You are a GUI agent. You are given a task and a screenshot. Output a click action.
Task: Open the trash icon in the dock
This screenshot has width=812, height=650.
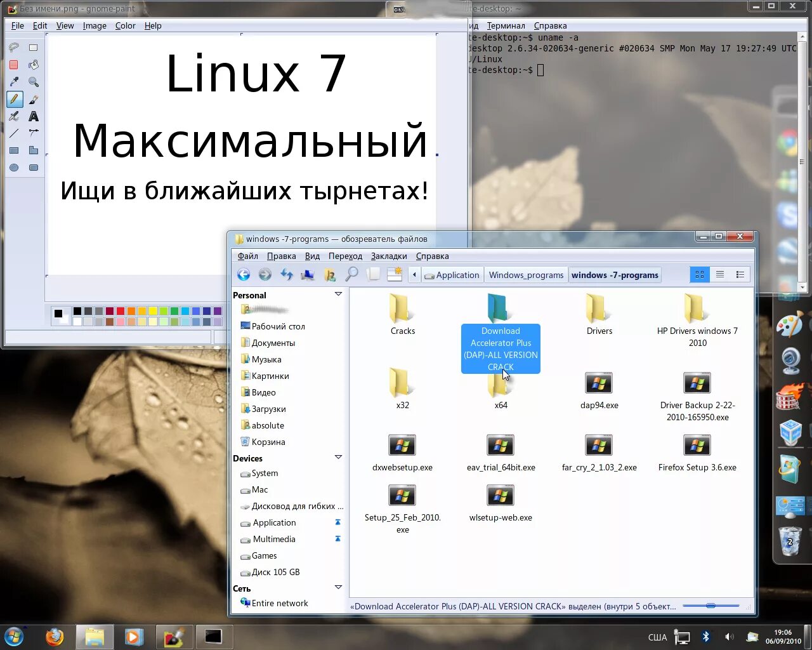pos(790,541)
